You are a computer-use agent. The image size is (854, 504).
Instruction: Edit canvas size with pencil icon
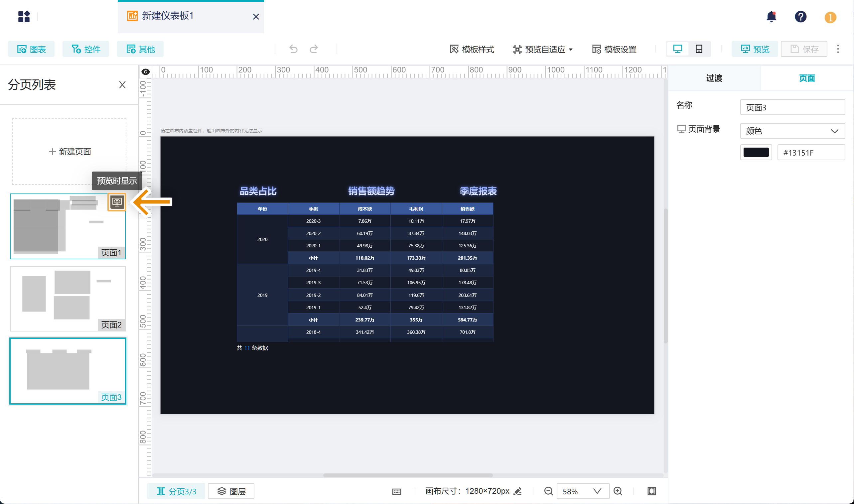518,491
